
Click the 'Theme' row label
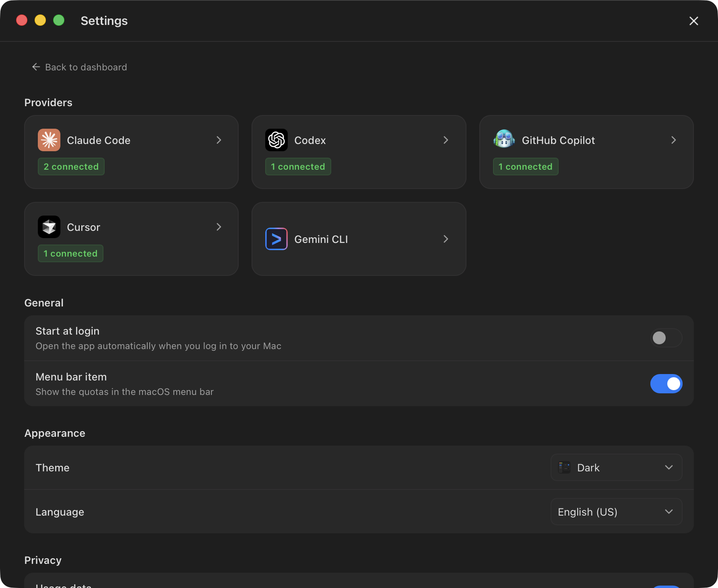53,468
